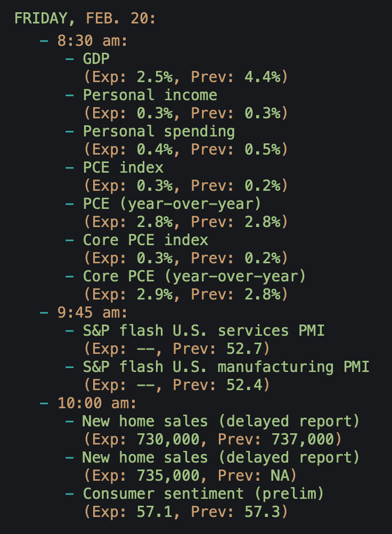
Task: Click the Exp 0.4%, Prev 0.5% line
Action: click(185, 150)
